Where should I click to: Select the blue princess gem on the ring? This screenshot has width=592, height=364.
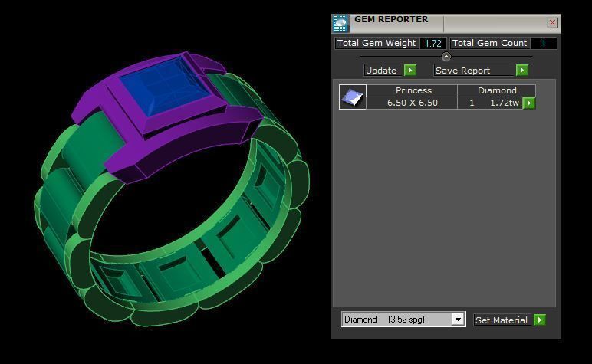[165, 85]
